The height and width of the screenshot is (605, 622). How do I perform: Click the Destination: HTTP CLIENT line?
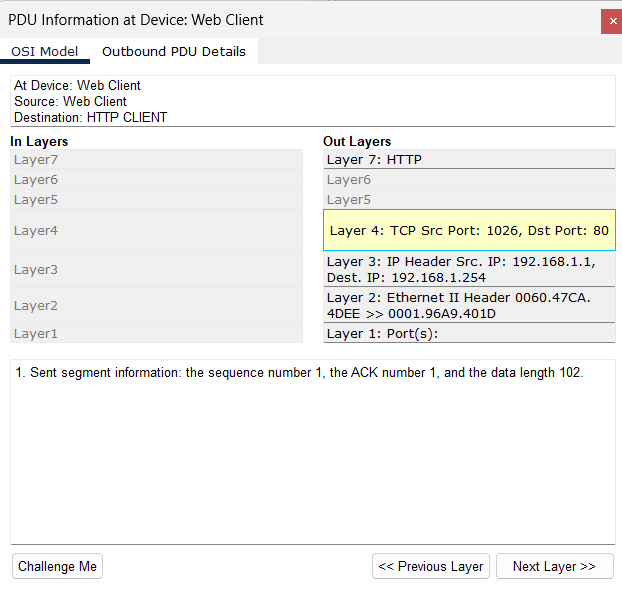click(x=90, y=117)
